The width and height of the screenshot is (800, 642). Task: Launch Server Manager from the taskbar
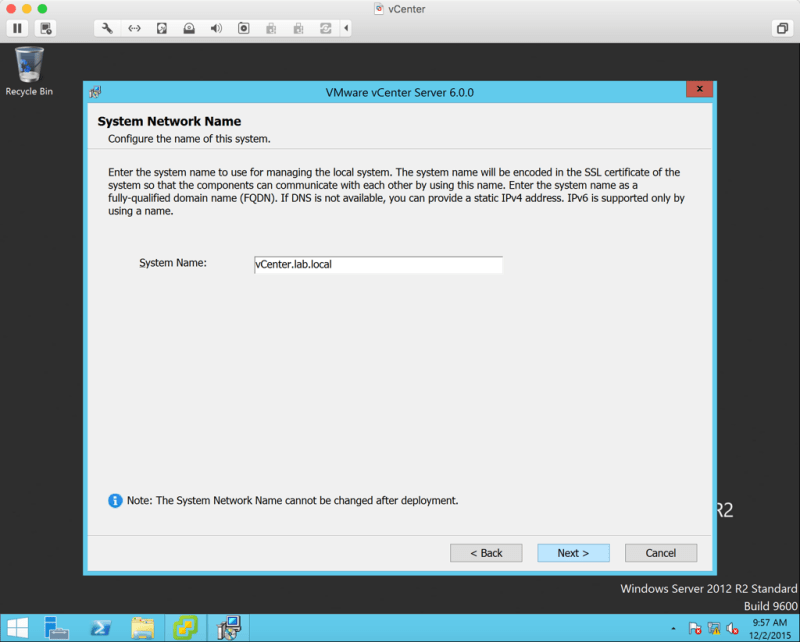click(57, 628)
